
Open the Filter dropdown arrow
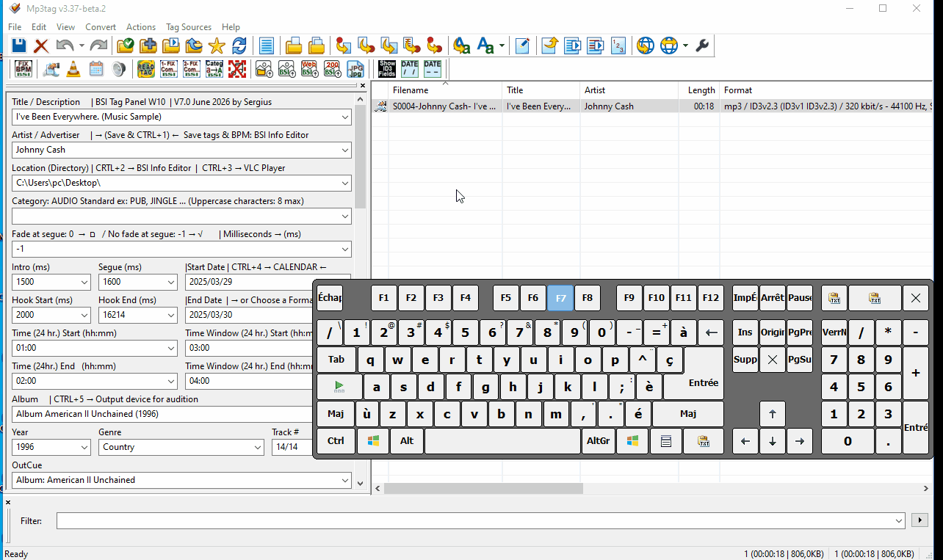899,520
